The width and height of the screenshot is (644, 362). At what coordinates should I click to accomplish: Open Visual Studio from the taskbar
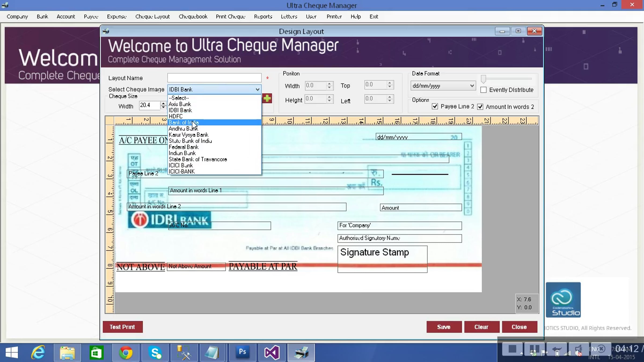[x=272, y=352]
